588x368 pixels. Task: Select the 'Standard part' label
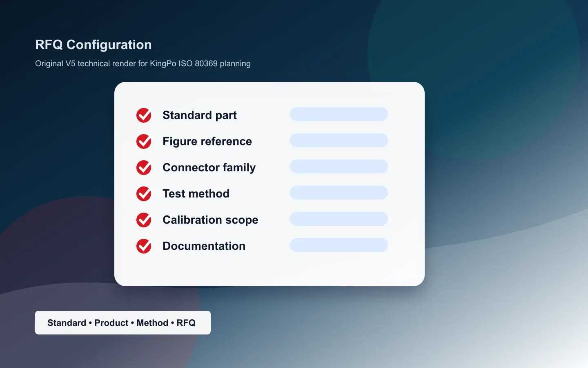[200, 115]
